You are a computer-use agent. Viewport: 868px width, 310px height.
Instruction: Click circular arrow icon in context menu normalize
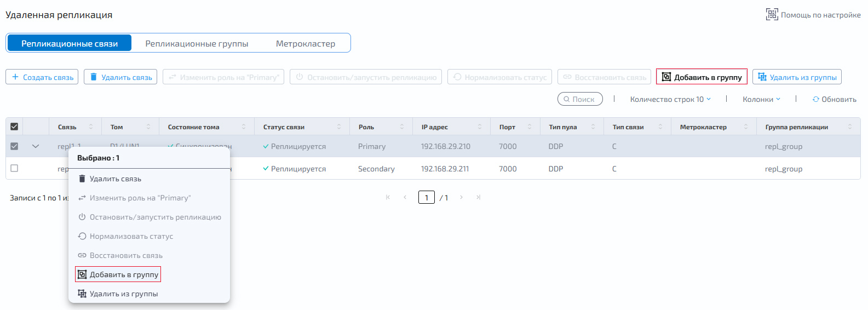click(x=82, y=236)
